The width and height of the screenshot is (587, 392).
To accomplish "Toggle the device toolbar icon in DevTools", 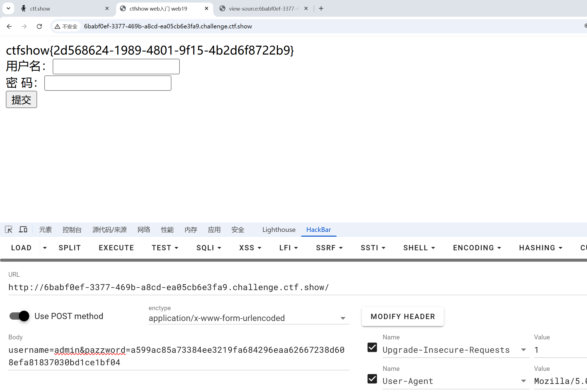I will [x=23, y=229].
